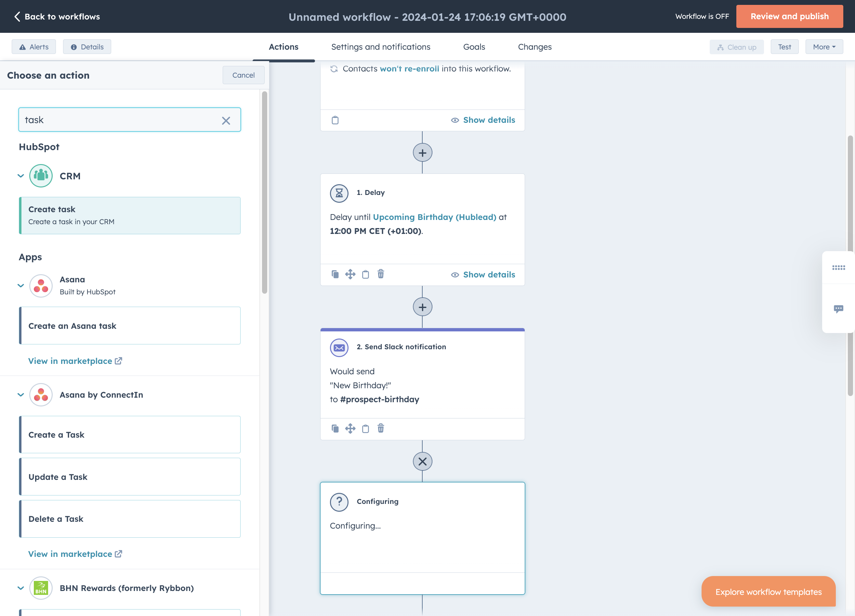The image size is (855, 616).
Task: Click Review and publish button
Action: [789, 16]
